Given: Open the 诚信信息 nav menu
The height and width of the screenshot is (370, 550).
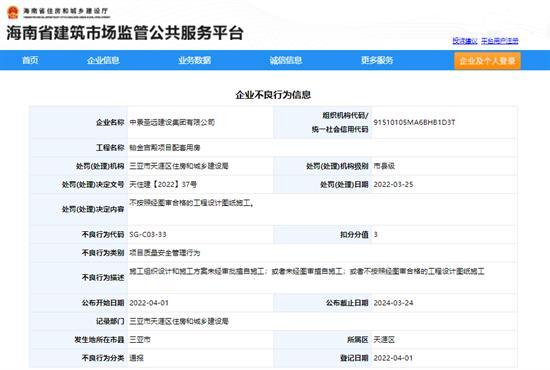Looking at the screenshot, I should point(286,60).
